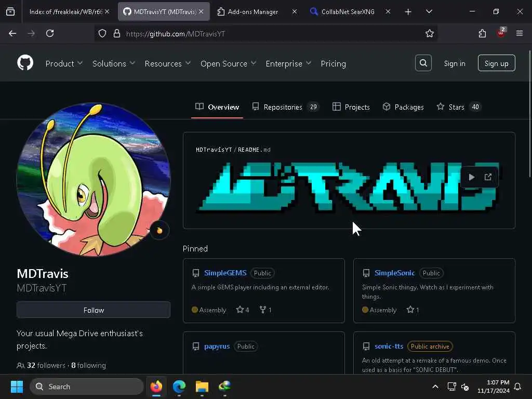Switch to the Stars tab

point(458,107)
